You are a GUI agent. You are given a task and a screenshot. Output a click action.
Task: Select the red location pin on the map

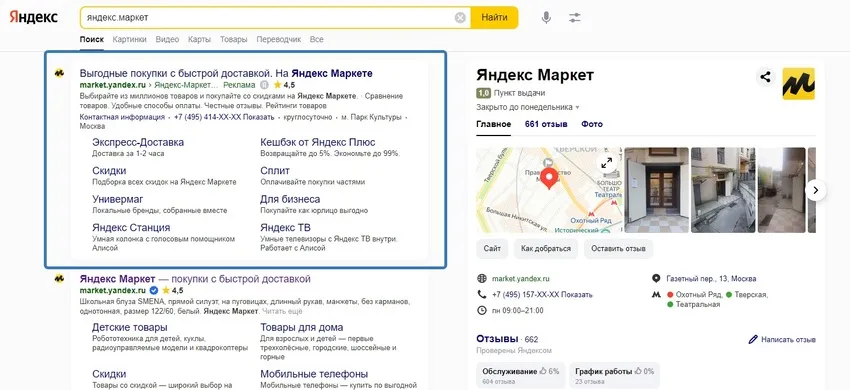pyautogui.click(x=550, y=178)
